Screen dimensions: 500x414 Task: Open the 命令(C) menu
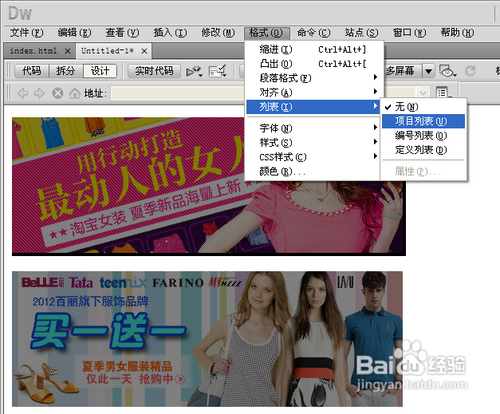(314, 33)
